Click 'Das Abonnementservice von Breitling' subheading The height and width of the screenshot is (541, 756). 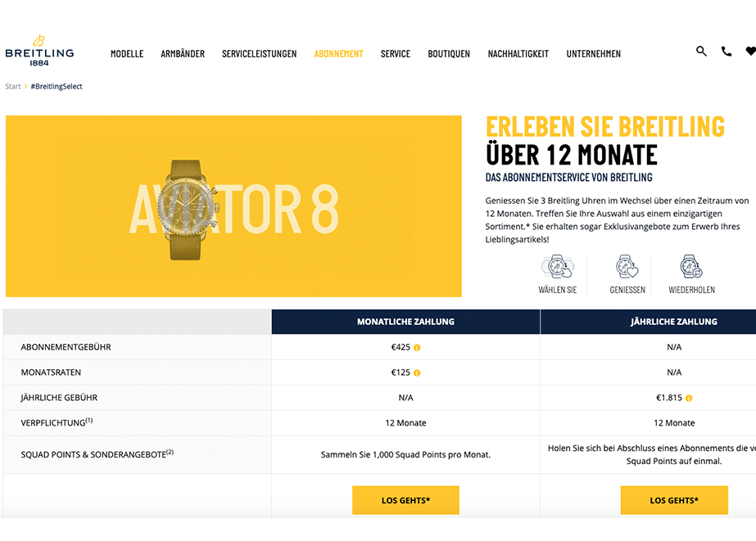coord(569,178)
